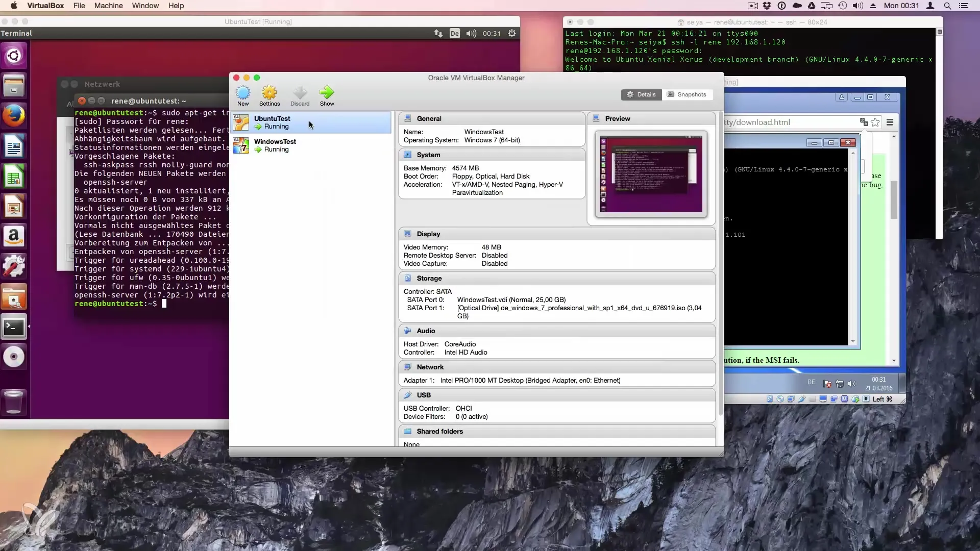The height and width of the screenshot is (551, 980).
Task: Click the Mac volume menu bar icon
Action: tap(858, 6)
